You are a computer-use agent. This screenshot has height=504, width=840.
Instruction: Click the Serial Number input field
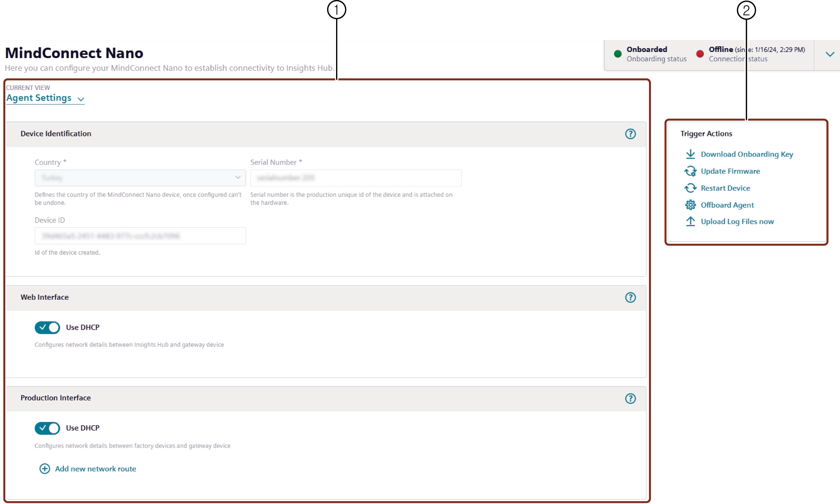pyautogui.click(x=356, y=178)
